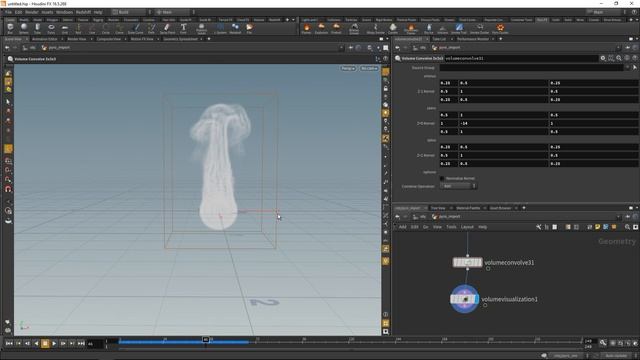Select the Tube shelf tool
Screen dimensions: 640x360
(x=37, y=29)
